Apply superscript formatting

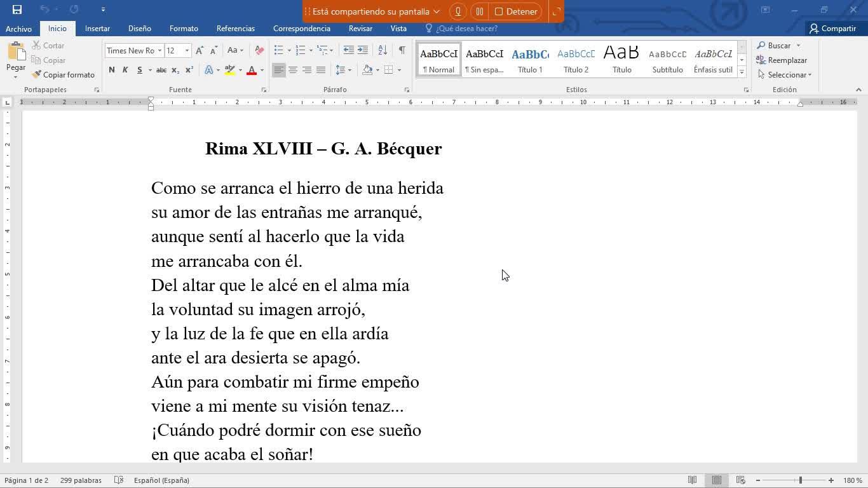189,70
